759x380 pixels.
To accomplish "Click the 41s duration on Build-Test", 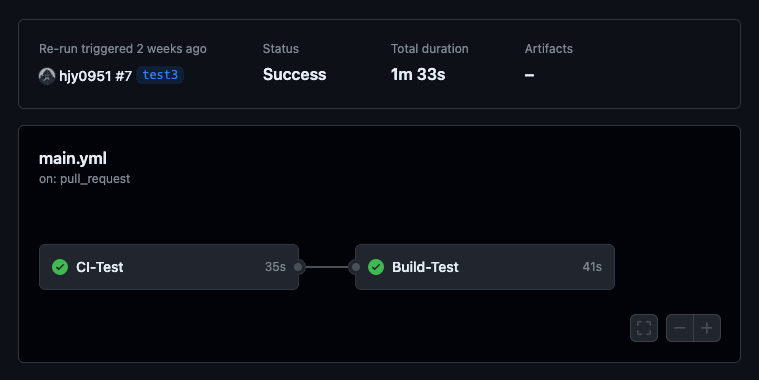I will (x=592, y=267).
